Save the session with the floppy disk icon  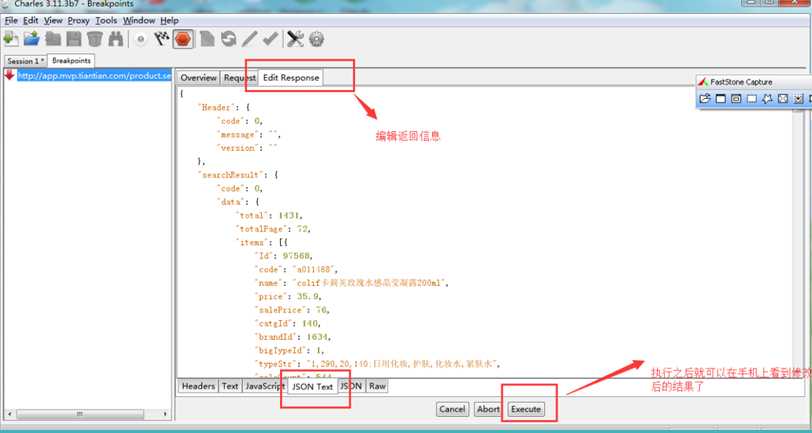(x=74, y=39)
